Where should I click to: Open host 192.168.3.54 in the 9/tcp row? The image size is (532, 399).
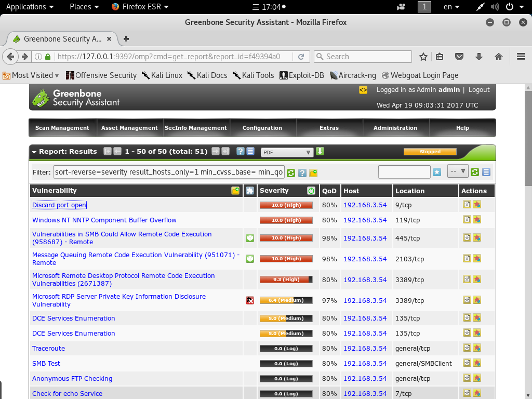pyautogui.click(x=365, y=205)
